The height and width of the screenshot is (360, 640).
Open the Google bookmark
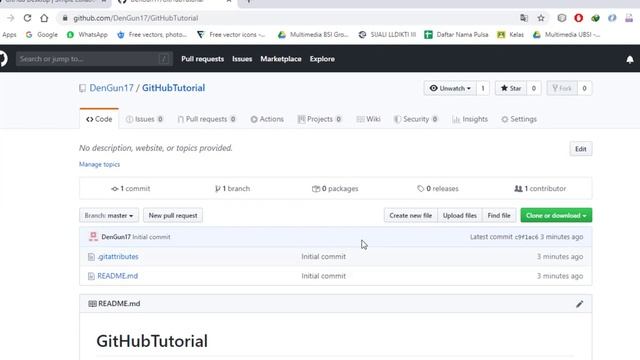[x=42, y=35]
